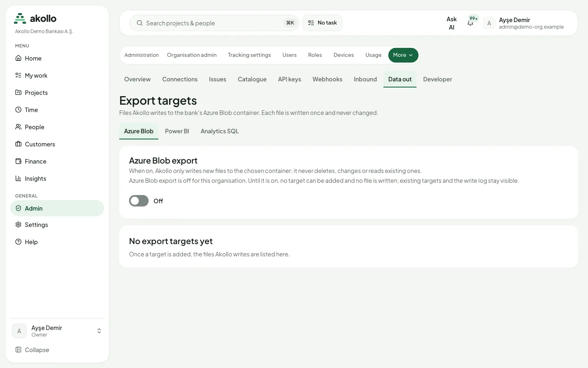
Task: Click the Search projects & people field
Action: tap(214, 23)
